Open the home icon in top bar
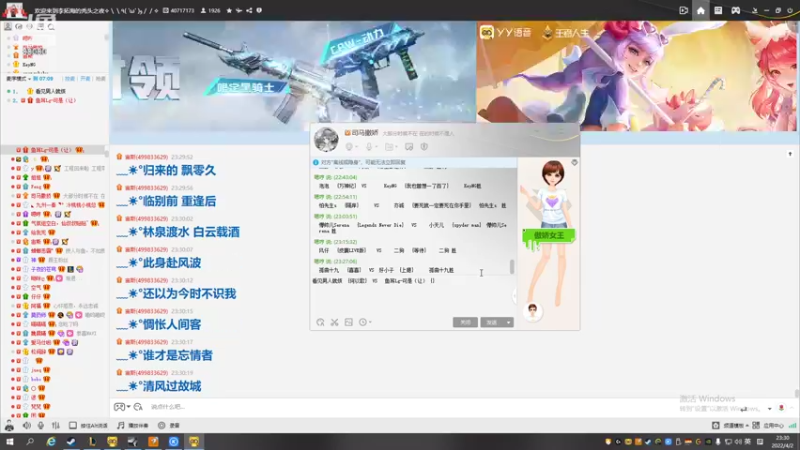800x450 pixels. pyautogui.click(x=701, y=10)
